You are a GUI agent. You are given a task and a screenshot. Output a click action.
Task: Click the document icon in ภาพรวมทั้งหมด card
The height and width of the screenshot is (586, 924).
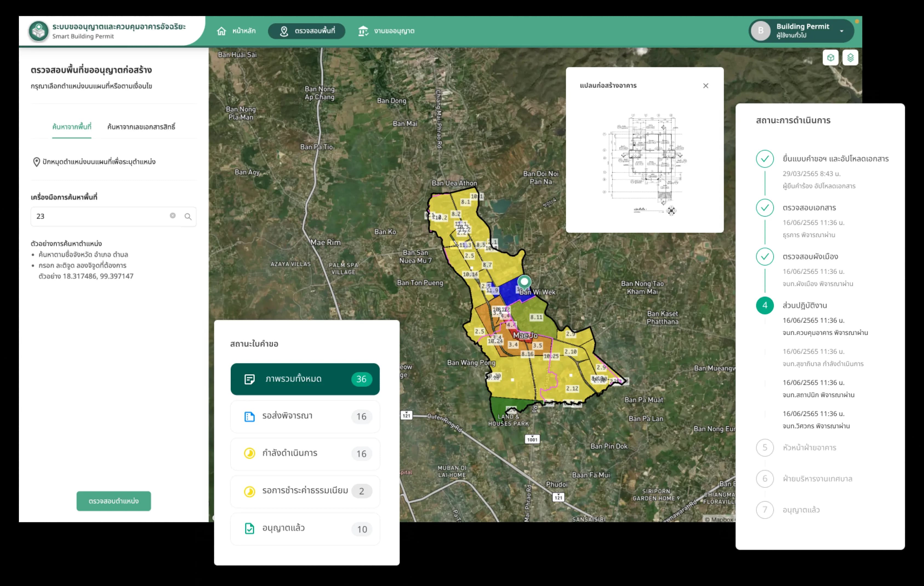[249, 379]
